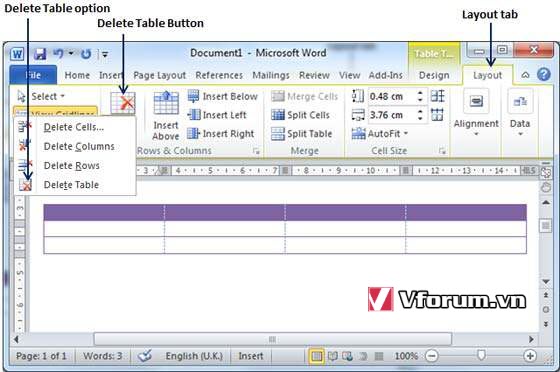The width and height of the screenshot is (560, 372).
Task: Click the vertical scrollbar up arrow
Action: click(x=546, y=203)
